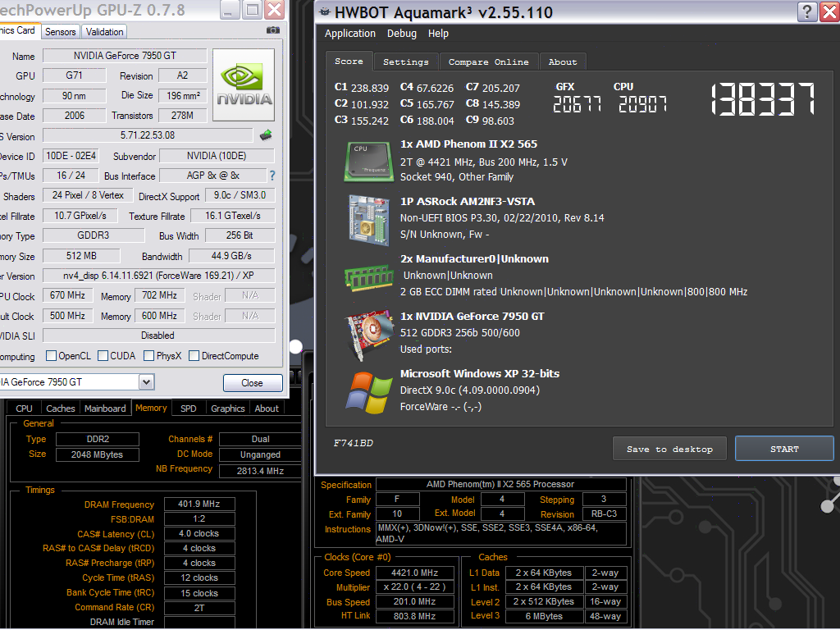Click the NVIDIA logo in GPU-Z
The image size is (840, 630).
pos(244,84)
